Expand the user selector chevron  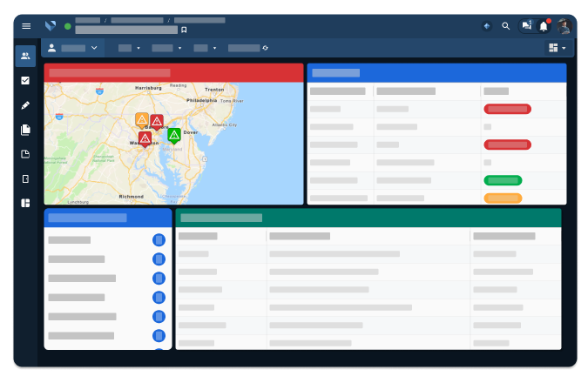tap(94, 48)
